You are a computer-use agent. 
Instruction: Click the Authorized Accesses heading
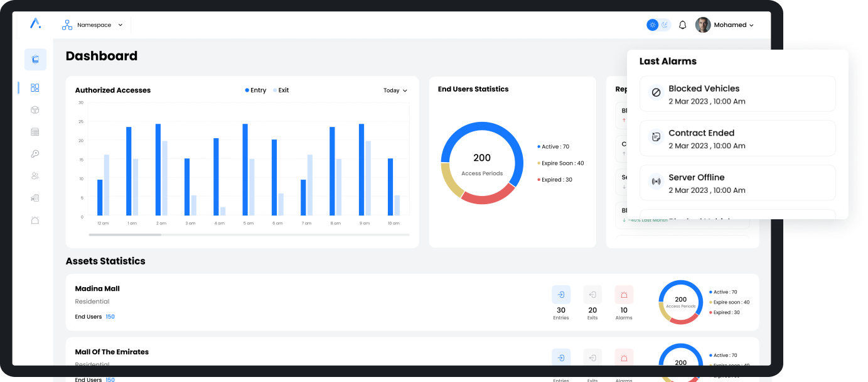113,90
